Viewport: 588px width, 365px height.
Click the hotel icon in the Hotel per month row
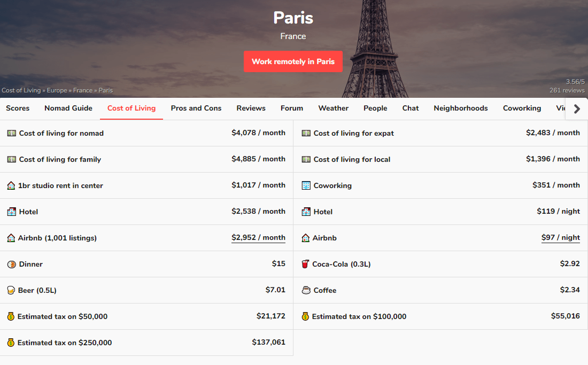pos(12,212)
